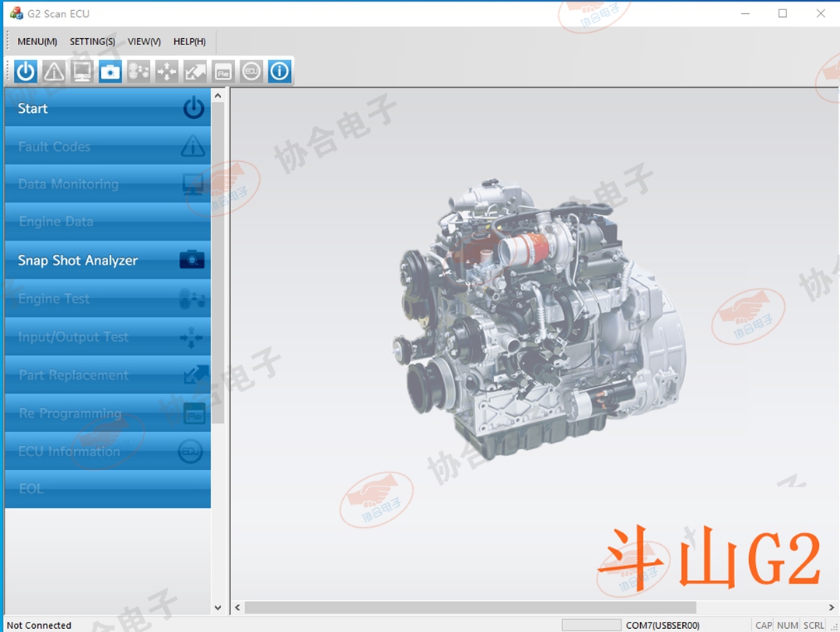Minimize the G2 Scan ECU window
840x632 pixels.
point(745,13)
